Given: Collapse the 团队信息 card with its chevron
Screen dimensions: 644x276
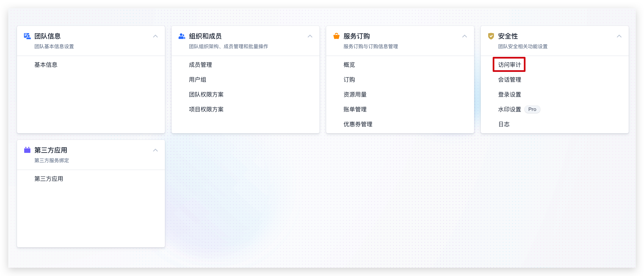Looking at the screenshot, I should coord(155,36).
